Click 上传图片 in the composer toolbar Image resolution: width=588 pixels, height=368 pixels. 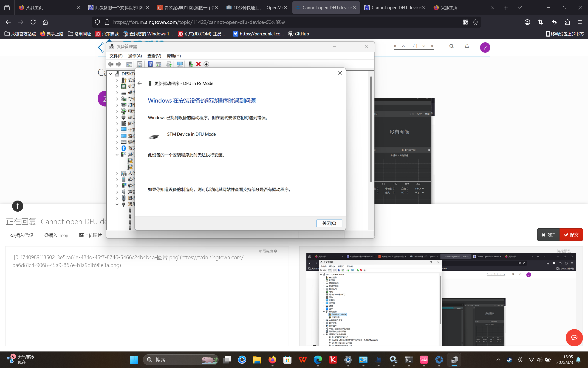[90, 235]
